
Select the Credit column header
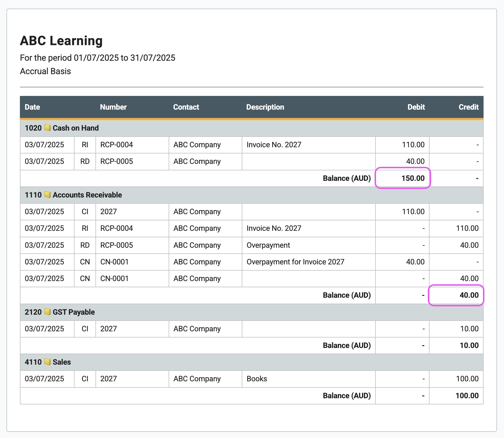[x=468, y=107]
